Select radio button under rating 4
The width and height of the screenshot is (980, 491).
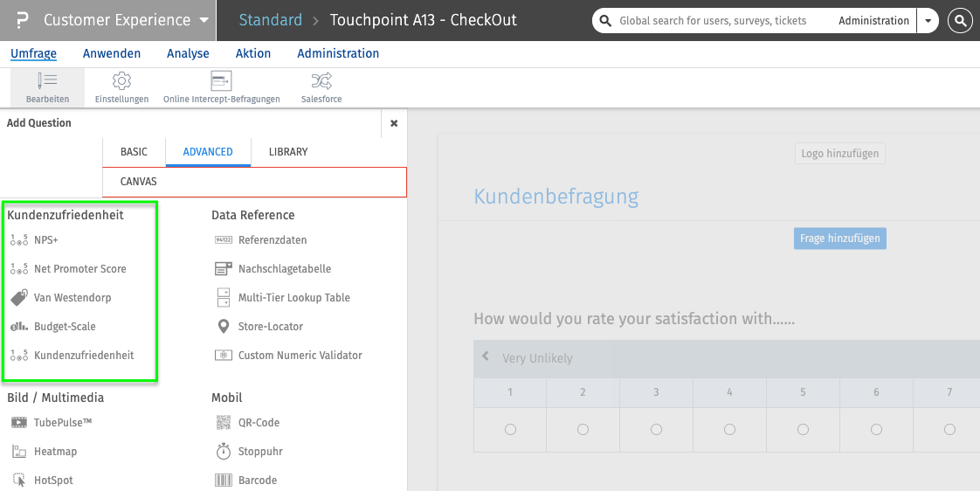coord(729,430)
